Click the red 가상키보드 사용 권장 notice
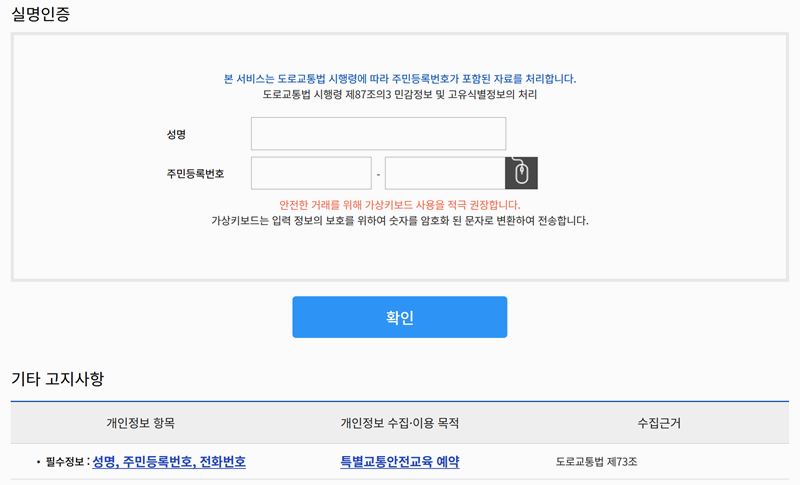 399,205
